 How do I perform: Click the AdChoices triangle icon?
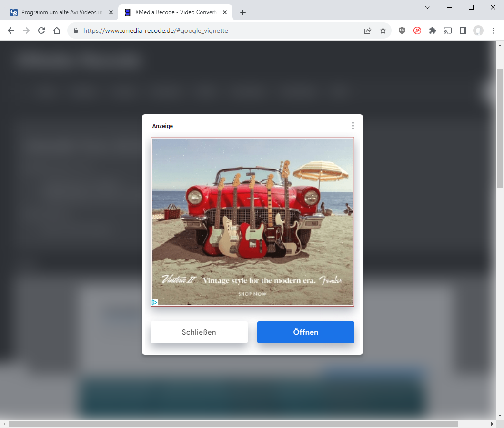[155, 302]
